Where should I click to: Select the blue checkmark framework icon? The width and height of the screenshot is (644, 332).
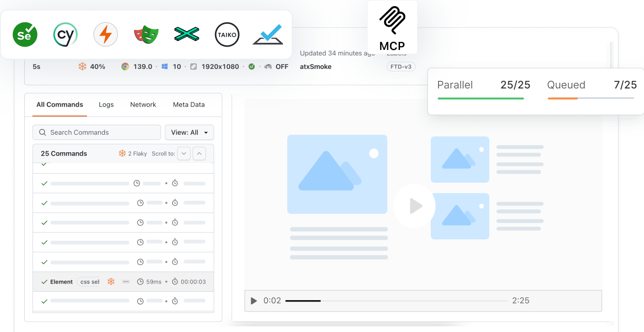[x=267, y=34]
